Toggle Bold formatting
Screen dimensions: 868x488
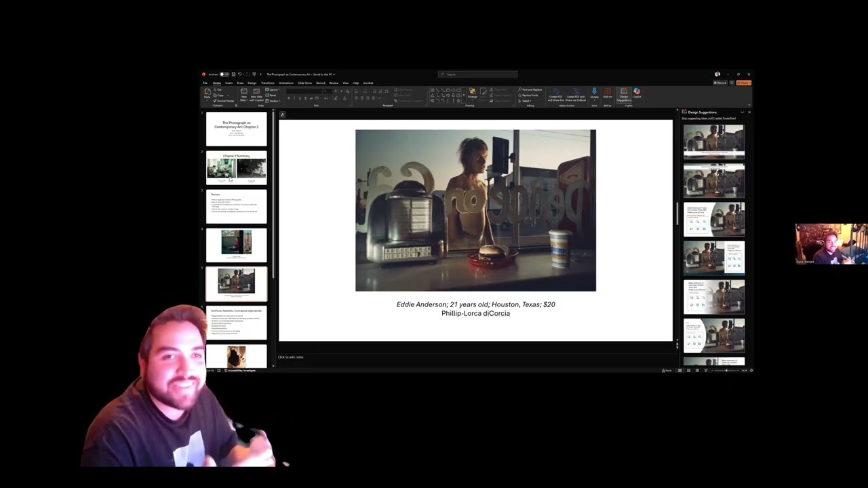click(x=289, y=98)
